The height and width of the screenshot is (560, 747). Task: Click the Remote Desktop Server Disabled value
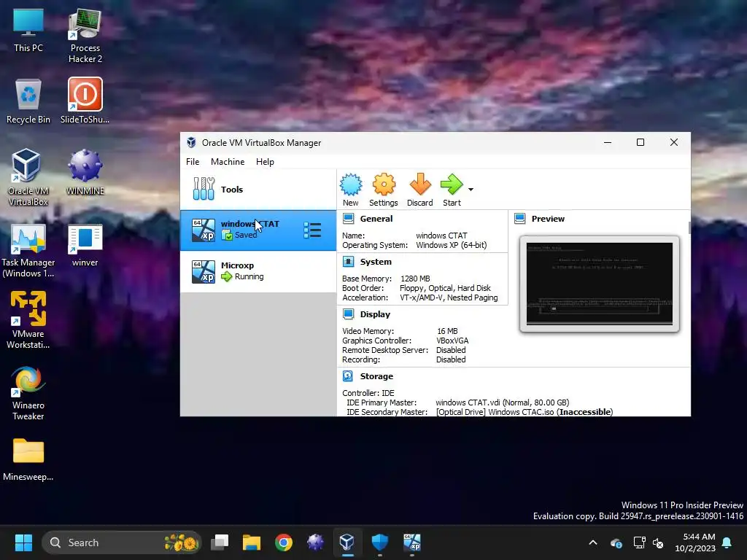click(451, 350)
